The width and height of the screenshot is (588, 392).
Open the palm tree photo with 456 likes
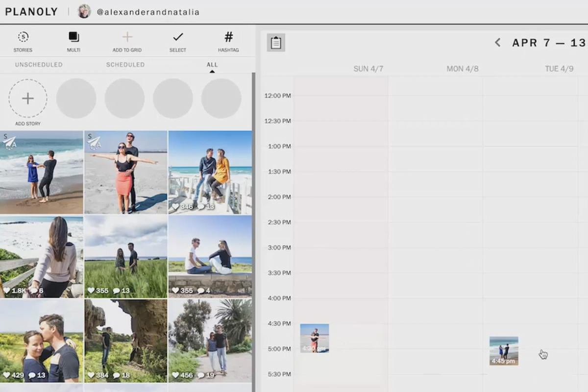click(x=210, y=341)
